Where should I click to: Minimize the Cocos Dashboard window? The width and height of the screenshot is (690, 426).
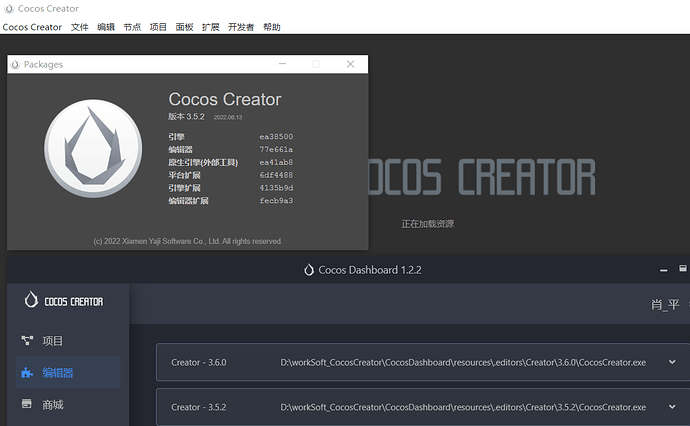664,270
